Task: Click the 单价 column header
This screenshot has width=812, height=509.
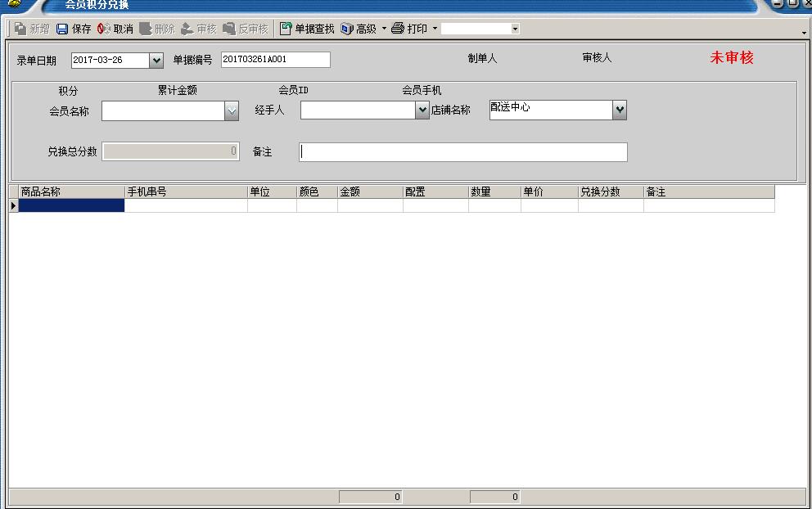Action: click(549, 191)
